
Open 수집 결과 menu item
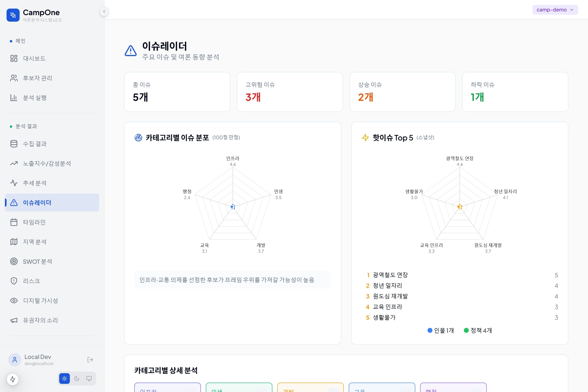click(x=52, y=144)
